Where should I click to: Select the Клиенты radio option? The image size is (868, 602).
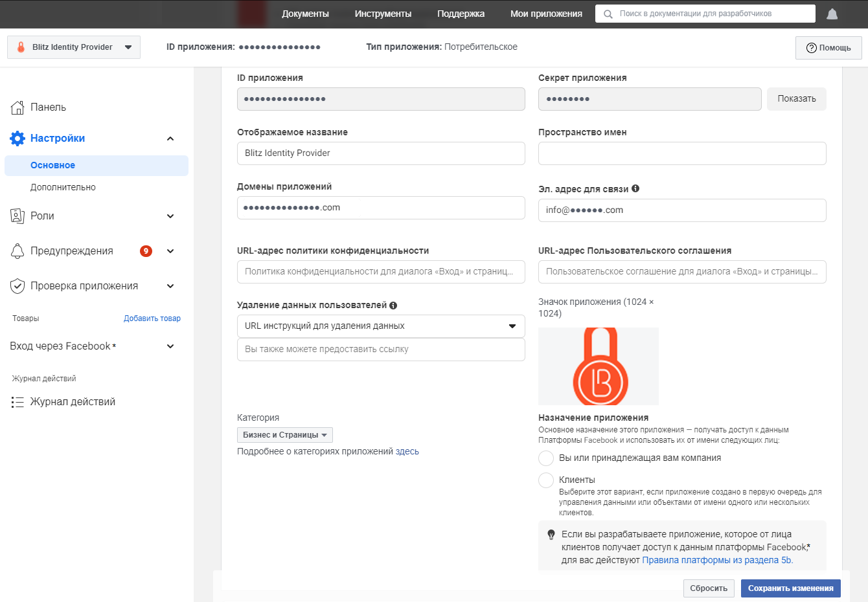click(546, 480)
